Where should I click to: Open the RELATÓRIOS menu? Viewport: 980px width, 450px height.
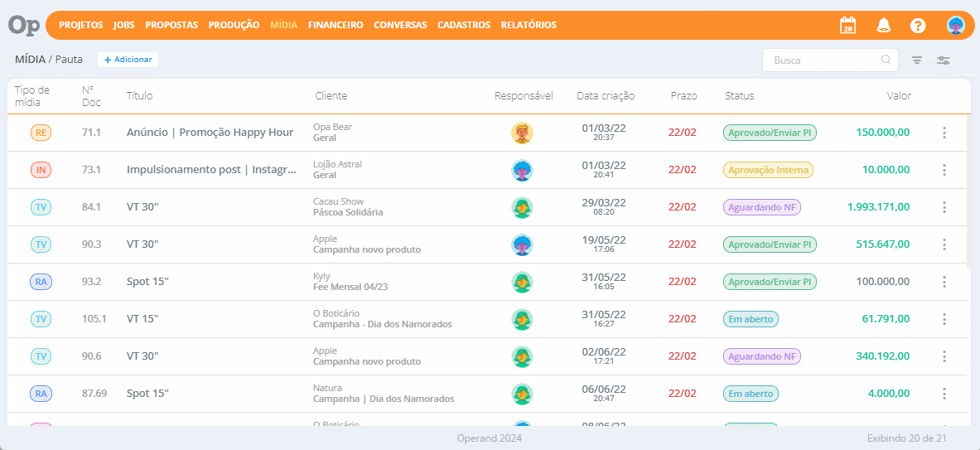pos(529,26)
